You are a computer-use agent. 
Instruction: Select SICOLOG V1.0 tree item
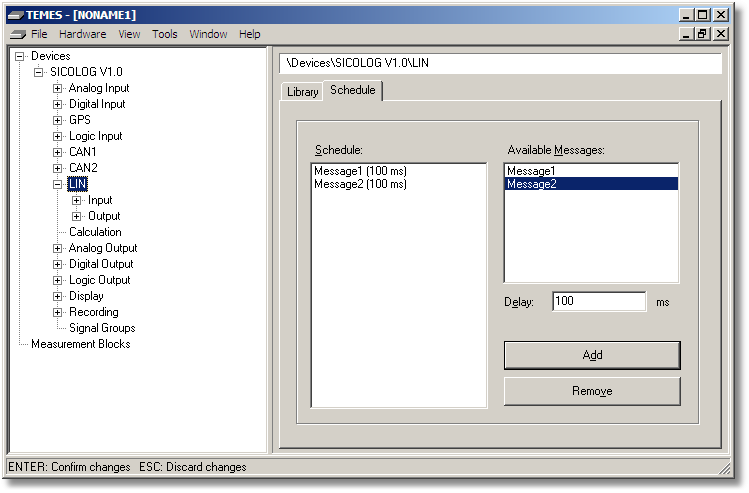click(x=86, y=72)
